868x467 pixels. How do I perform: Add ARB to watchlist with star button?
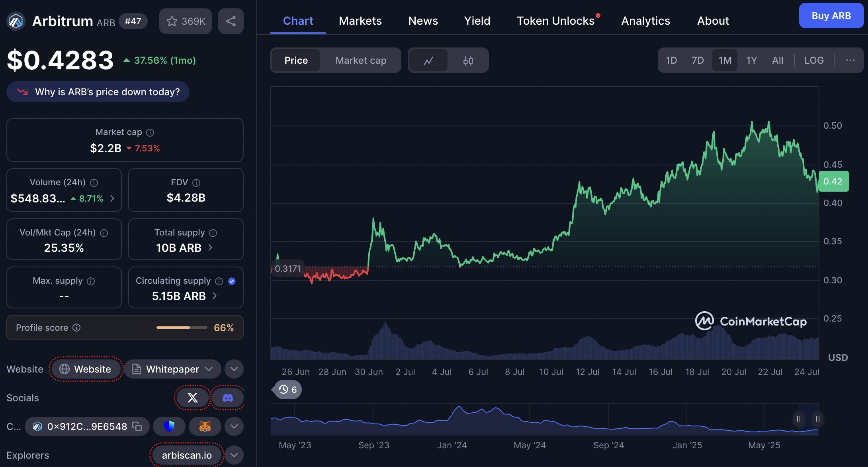click(186, 21)
